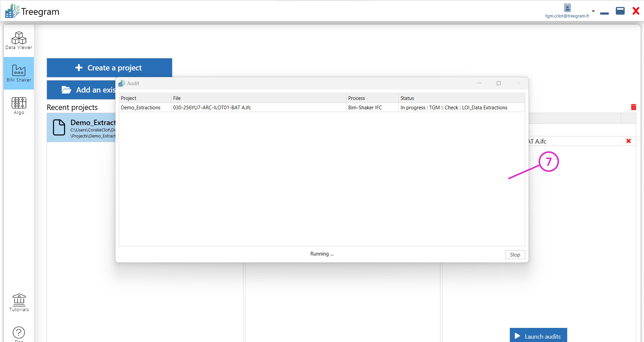Viewport: 644px width, 342px height.
Task: Click the red trash delete icon
Action: coord(633,107)
